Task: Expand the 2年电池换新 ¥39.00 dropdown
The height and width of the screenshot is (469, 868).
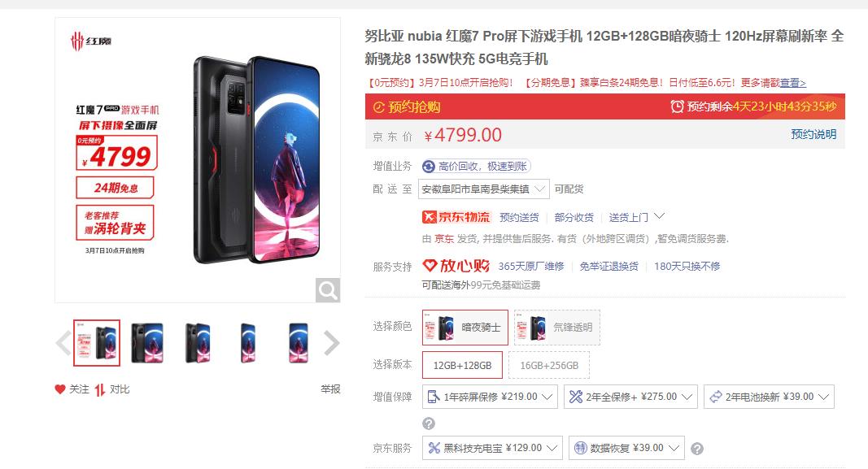Action: click(769, 397)
